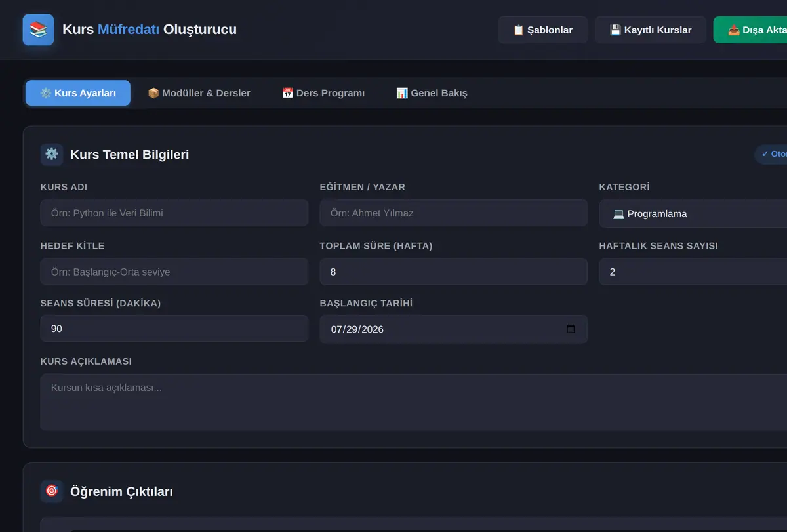Click the Kurs Müfredatı Oluşturucu title
This screenshot has height=532, width=787.
click(x=150, y=30)
